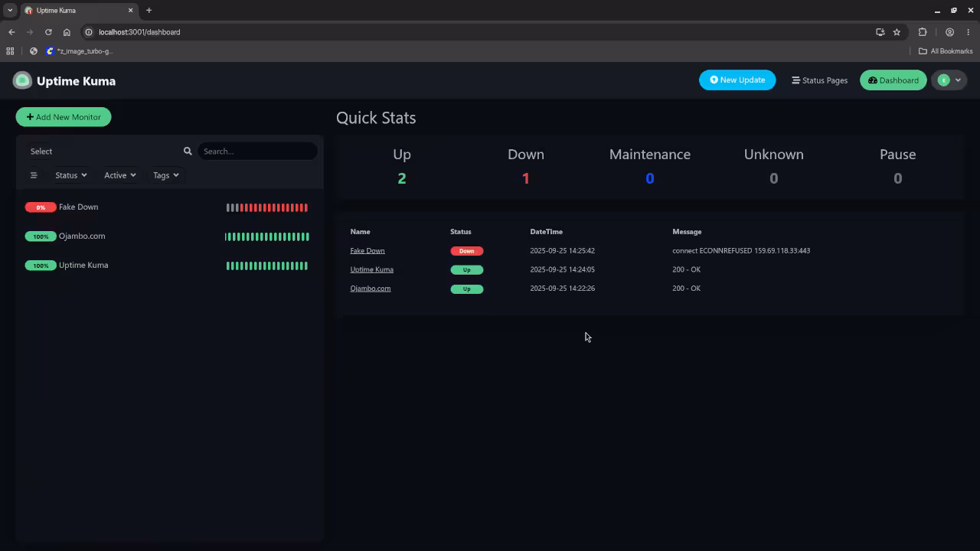The width and height of the screenshot is (980, 551).
Task: Click the address bar URL localhost:3001/dashboard
Action: (x=139, y=32)
